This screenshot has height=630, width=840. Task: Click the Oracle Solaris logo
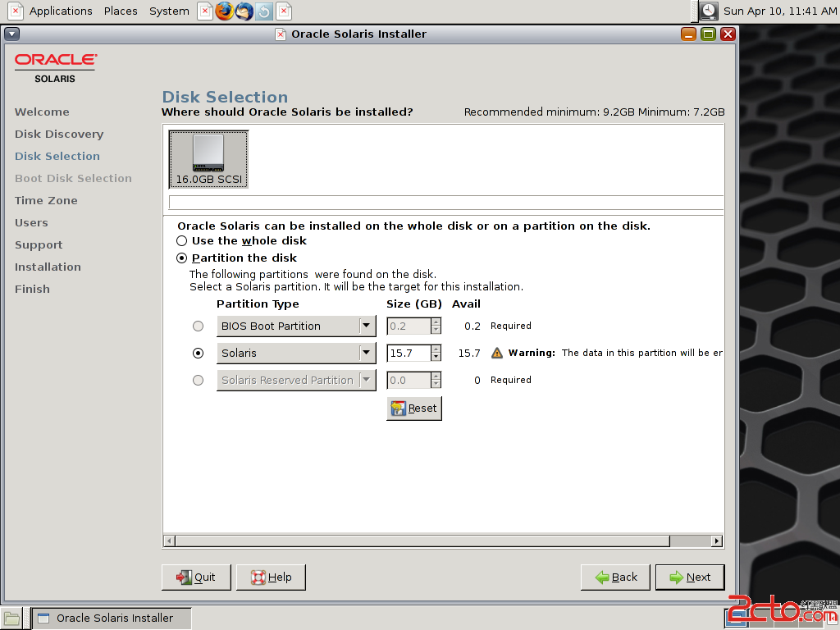click(55, 68)
